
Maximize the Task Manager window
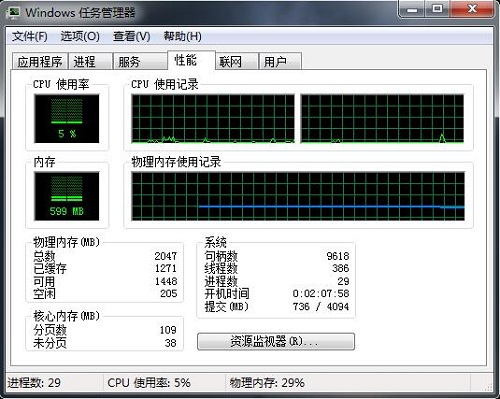coord(437,9)
